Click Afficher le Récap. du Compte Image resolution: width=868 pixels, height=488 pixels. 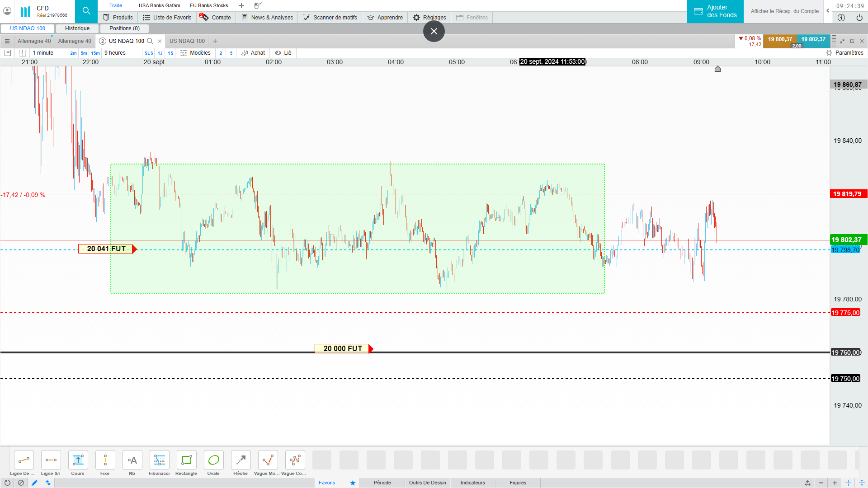coord(784,11)
